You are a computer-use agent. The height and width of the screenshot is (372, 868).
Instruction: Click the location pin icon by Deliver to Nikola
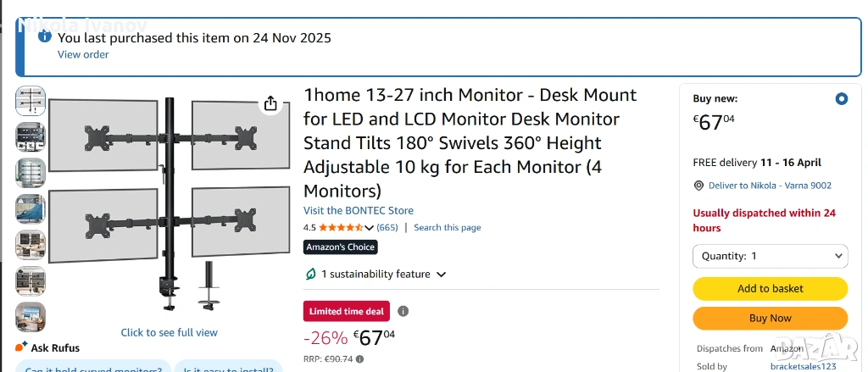(x=698, y=186)
